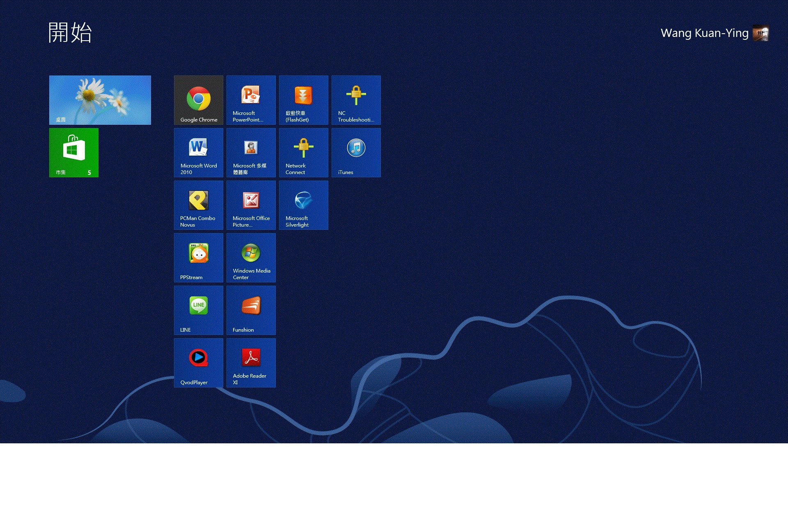Open the Desktop tile with daisies
Image resolution: width=788 pixels, height=532 pixels.
[100, 100]
